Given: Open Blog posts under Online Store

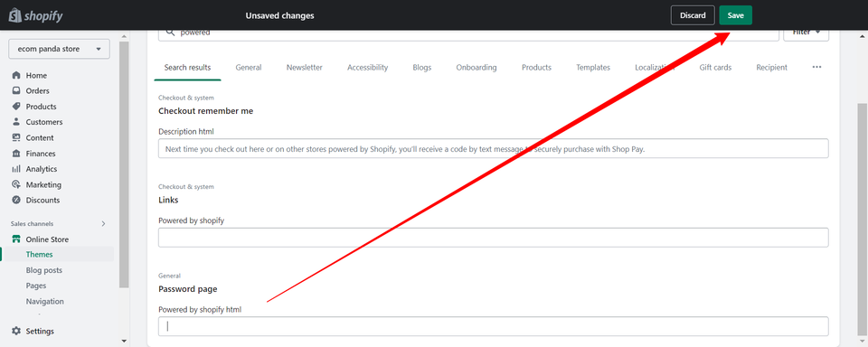Looking at the screenshot, I should click(x=44, y=270).
